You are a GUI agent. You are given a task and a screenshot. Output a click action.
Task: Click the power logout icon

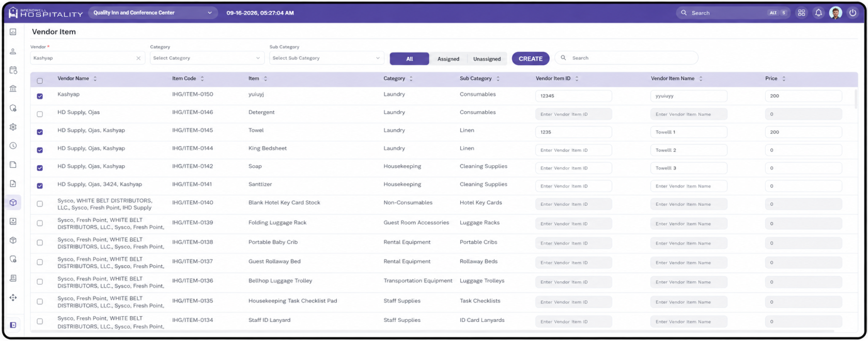point(853,13)
